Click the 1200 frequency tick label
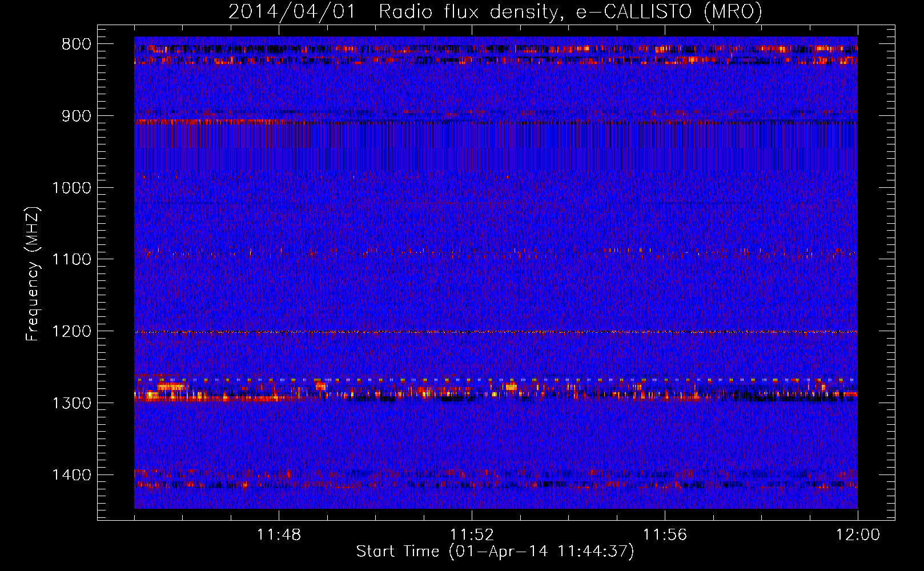 point(71,331)
